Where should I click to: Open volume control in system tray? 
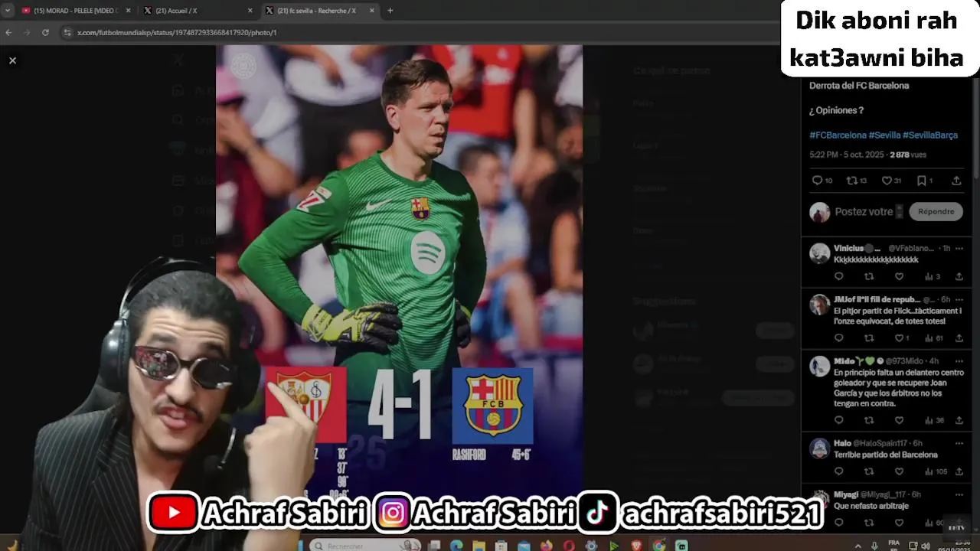click(x=926, y=546)
